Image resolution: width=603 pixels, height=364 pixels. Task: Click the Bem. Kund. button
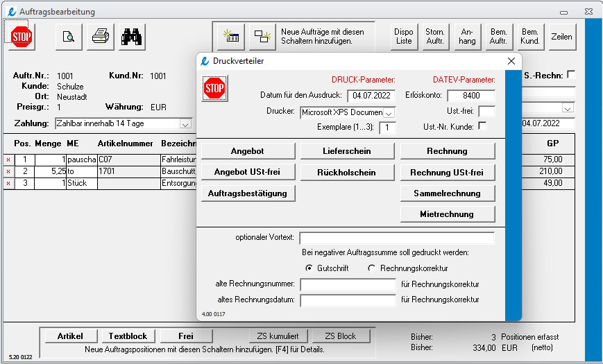coord(530,37)
